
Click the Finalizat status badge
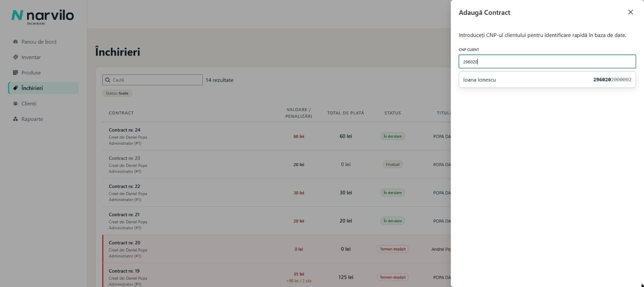393,164
